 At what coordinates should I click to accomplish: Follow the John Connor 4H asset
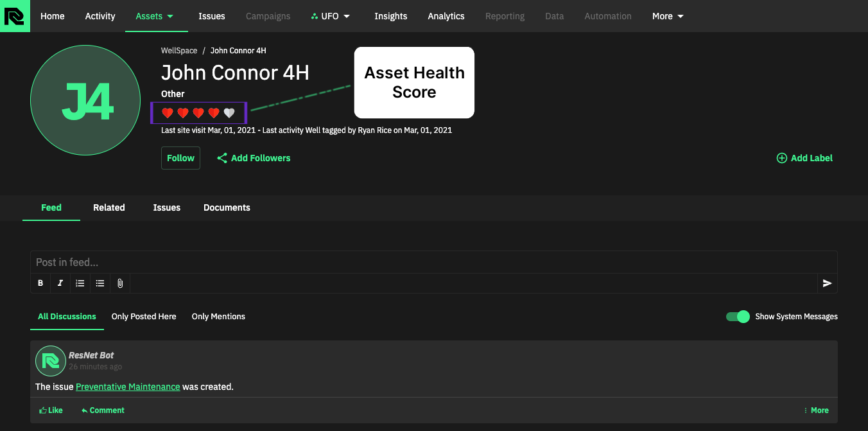pyautogui.click(x=180, y=157)
